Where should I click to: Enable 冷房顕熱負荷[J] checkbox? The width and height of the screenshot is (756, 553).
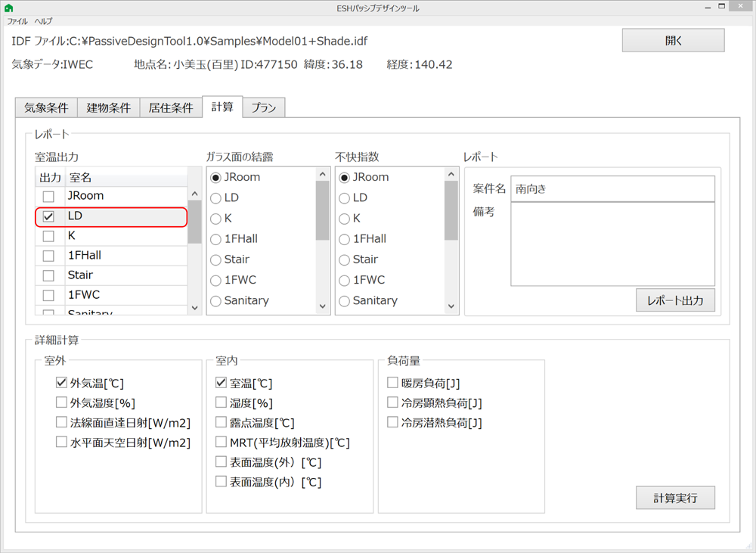click(x=392, y=402)
